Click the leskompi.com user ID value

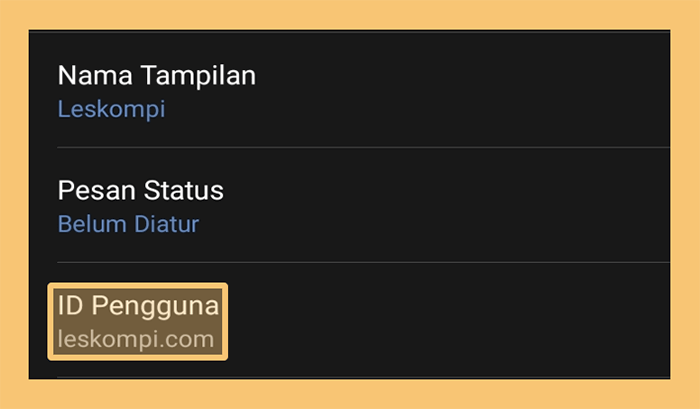point(136,339)
